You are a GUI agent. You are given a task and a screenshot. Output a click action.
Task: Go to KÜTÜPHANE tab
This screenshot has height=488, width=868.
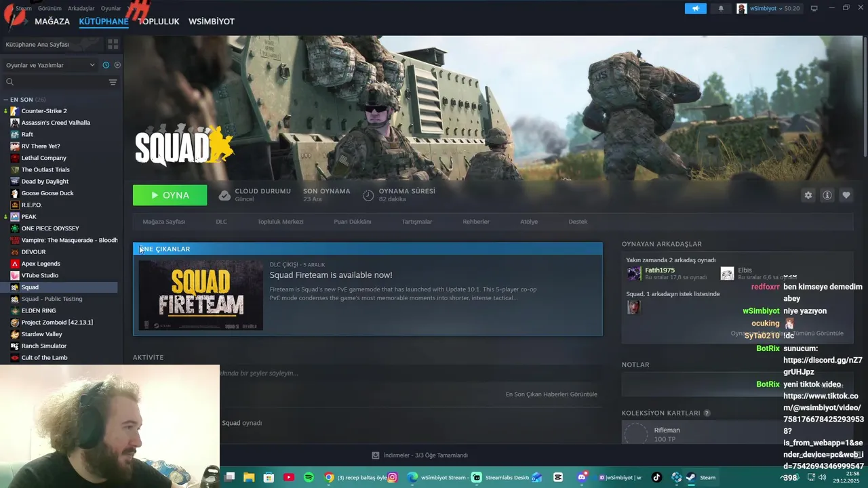coord(104,22)
